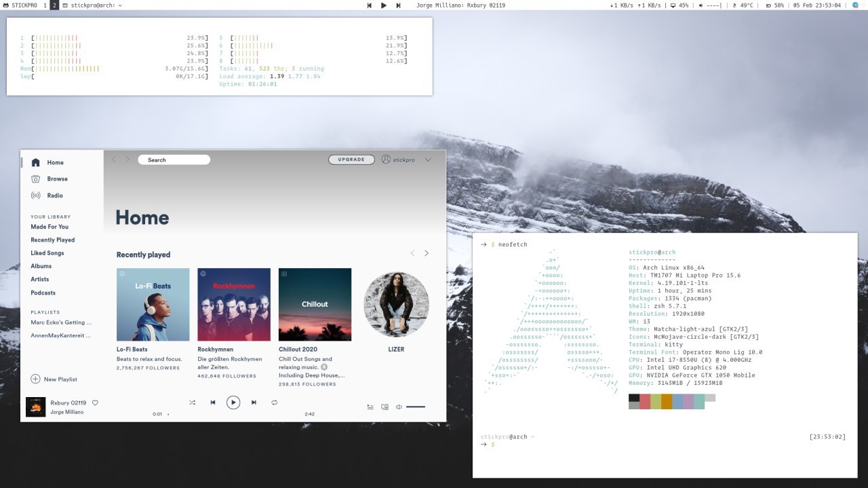
Task: Open the Marc Ecko's Getting playlist
Action: 61,322
